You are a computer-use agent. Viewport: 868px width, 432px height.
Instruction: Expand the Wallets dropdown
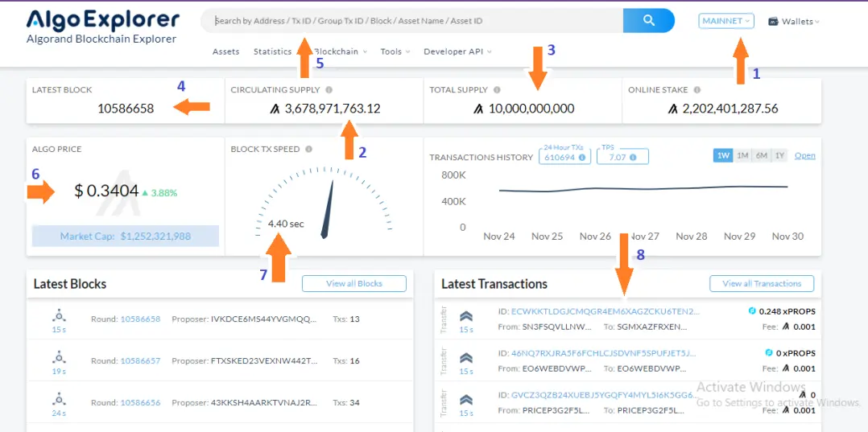coord(793,22)
